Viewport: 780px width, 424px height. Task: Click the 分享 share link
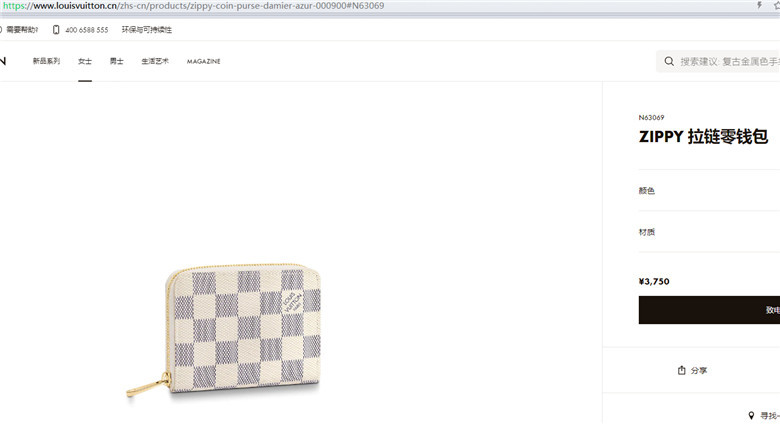point(698,370)
